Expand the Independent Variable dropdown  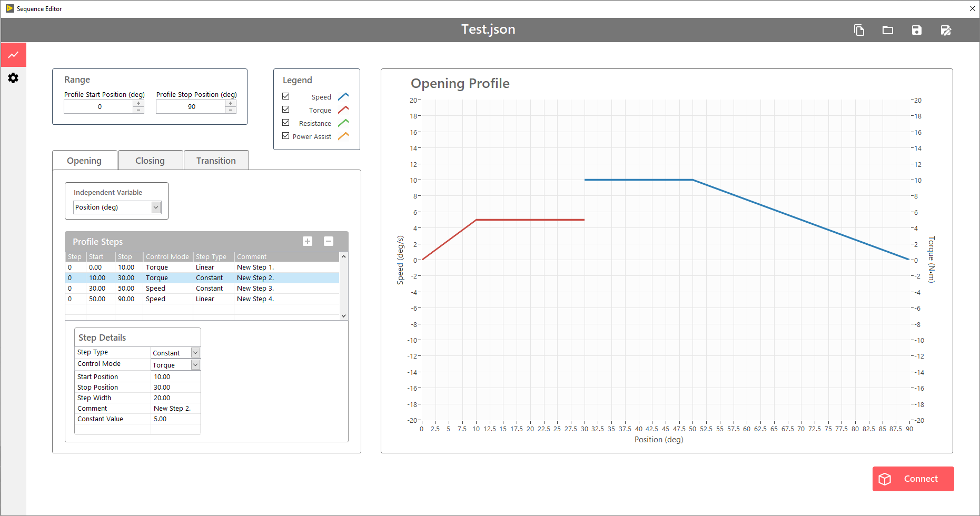coord(156,207)
